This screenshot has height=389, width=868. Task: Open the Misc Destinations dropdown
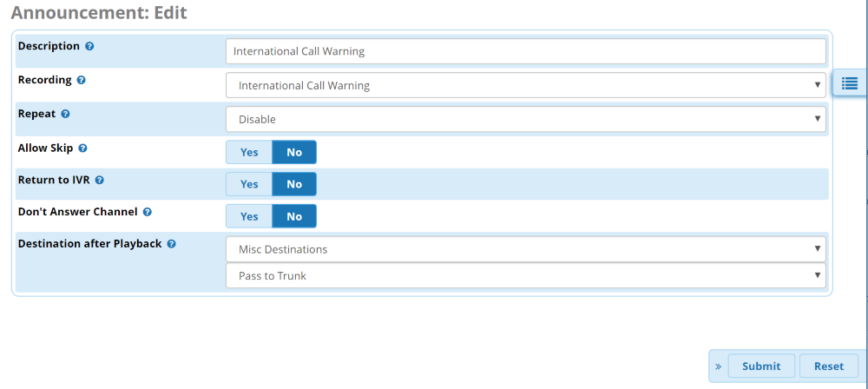(525, 249)
